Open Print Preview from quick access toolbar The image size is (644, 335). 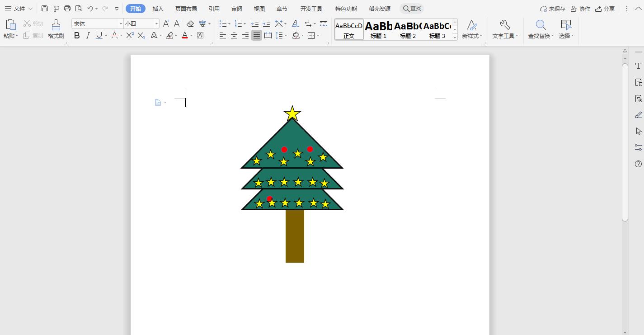(79, 9)
